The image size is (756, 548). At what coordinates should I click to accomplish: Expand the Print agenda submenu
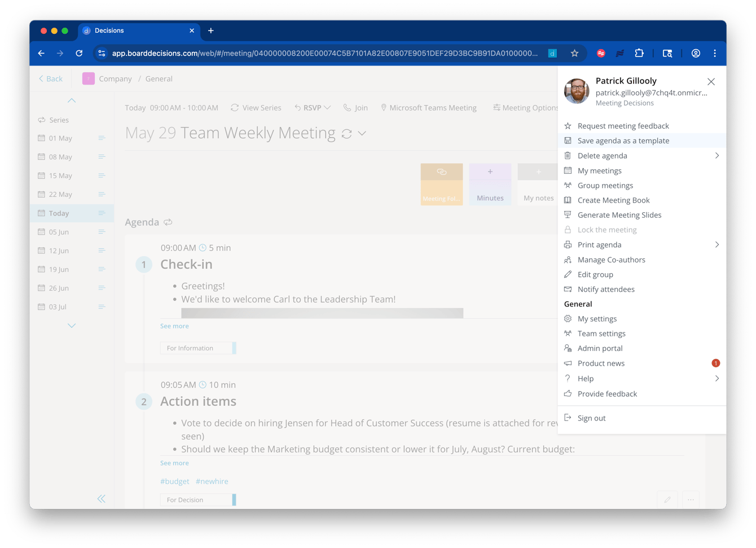click(717, 244)
